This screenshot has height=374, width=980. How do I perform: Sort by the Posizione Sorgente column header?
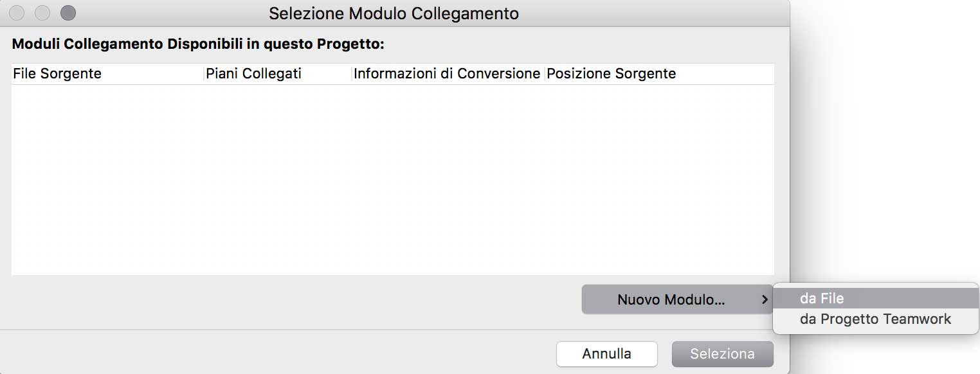(x=611, y=74)
